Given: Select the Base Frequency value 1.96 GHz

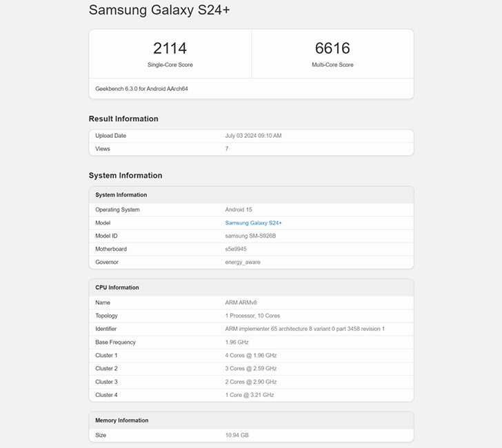Looking at the screenshot, I should tap(237, 342).
